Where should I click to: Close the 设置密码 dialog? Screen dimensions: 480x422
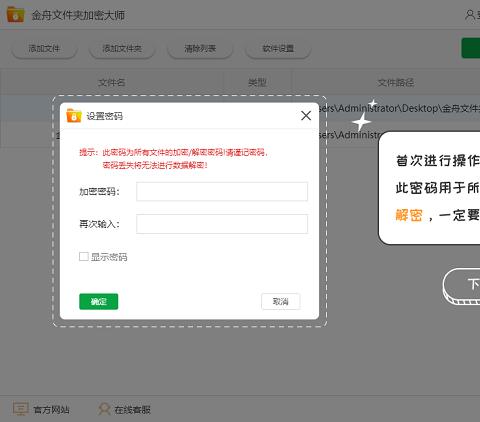[x=306, y=116]
